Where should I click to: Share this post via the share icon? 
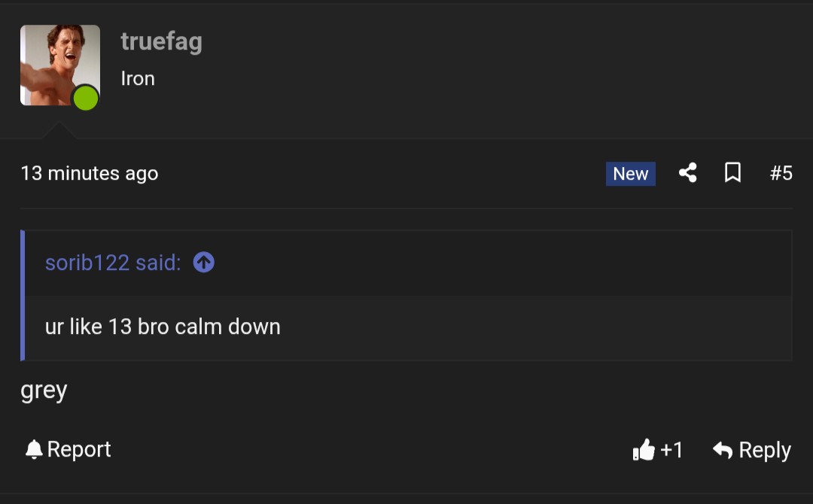[687, 174]
